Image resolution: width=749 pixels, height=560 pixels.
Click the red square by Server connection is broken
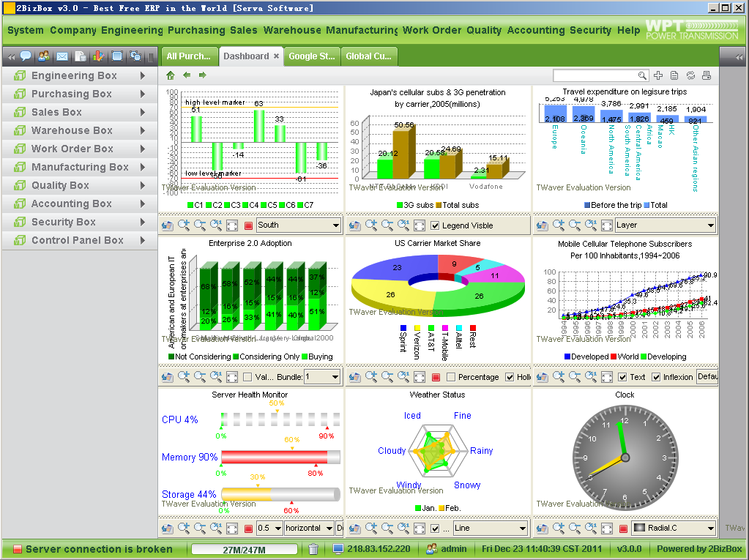pos(17,549)
